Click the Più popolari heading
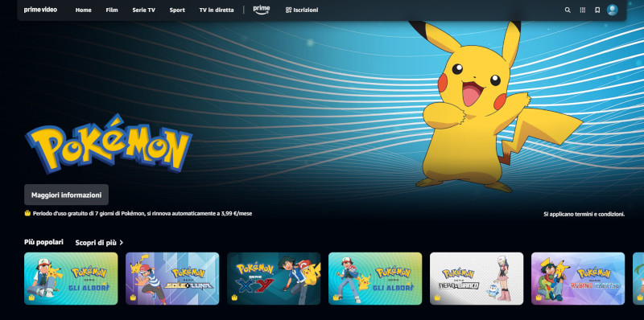This screenshot has height=320, width=644. point(43,242)
